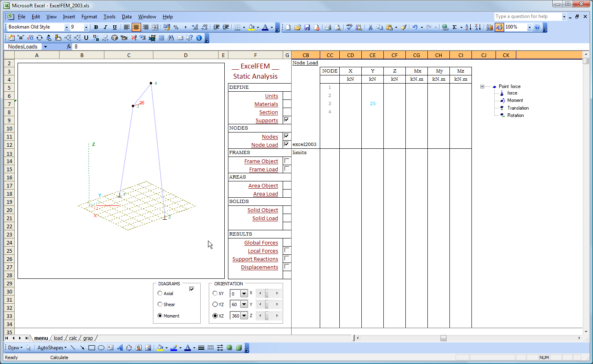Click the Save icon in the toolbar
Screen dimensions: 593x364
point(307,27)
